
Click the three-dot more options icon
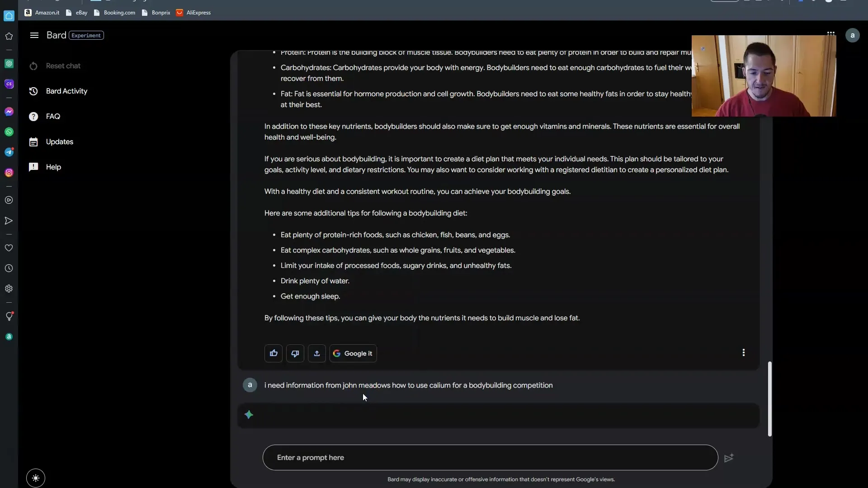click(743, 353)
